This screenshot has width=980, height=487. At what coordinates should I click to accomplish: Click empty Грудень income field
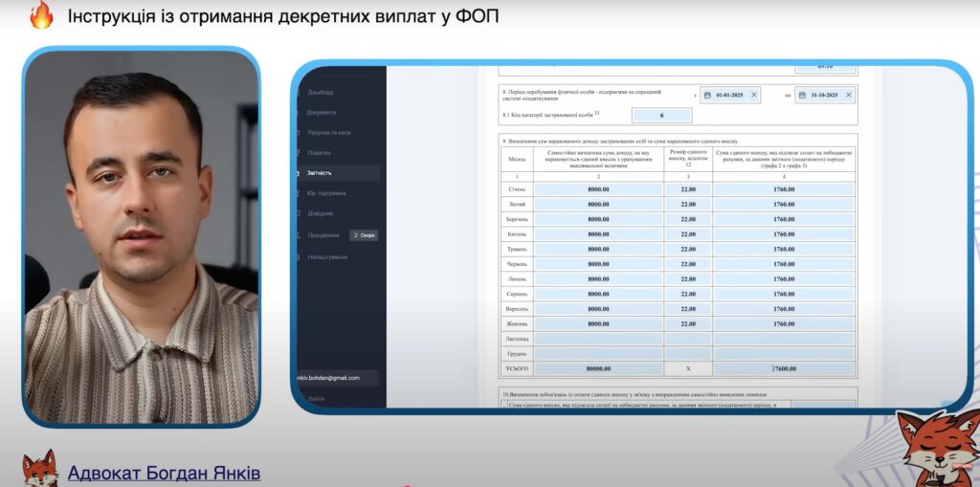click(598, 354)
